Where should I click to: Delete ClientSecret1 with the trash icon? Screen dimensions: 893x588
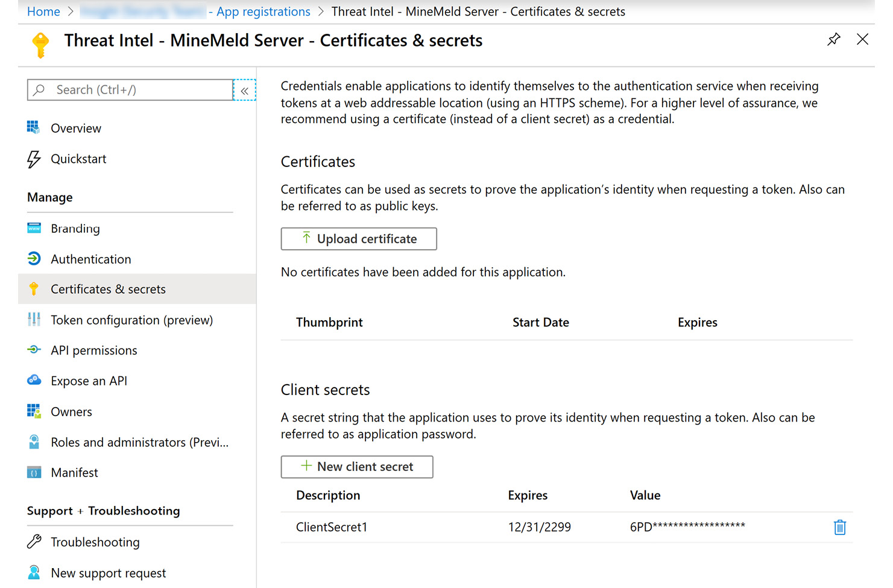[839, 527]
